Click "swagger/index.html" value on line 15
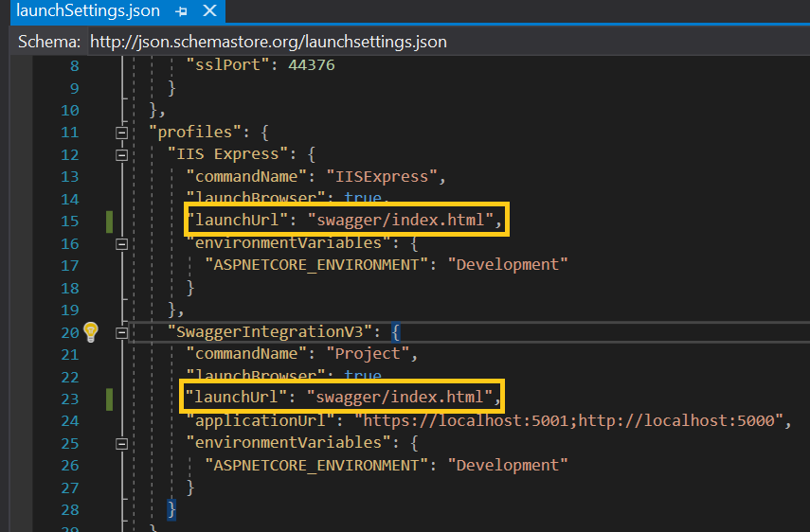Image resolution: width=810 pixels, height=532 pixels. [x=401, y=220]
